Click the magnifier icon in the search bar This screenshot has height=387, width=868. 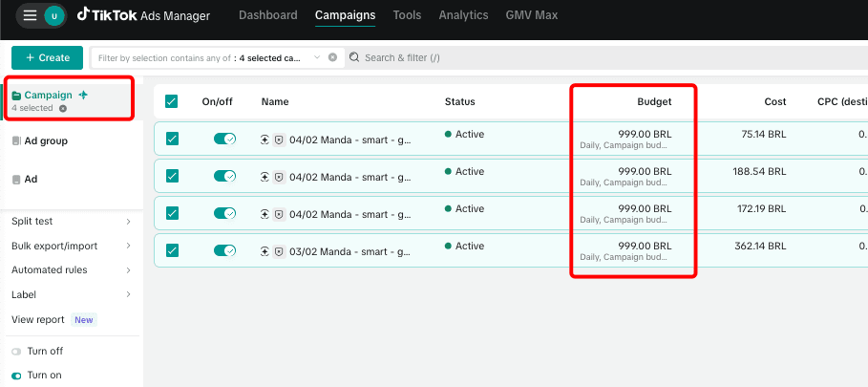coord(354,57)
